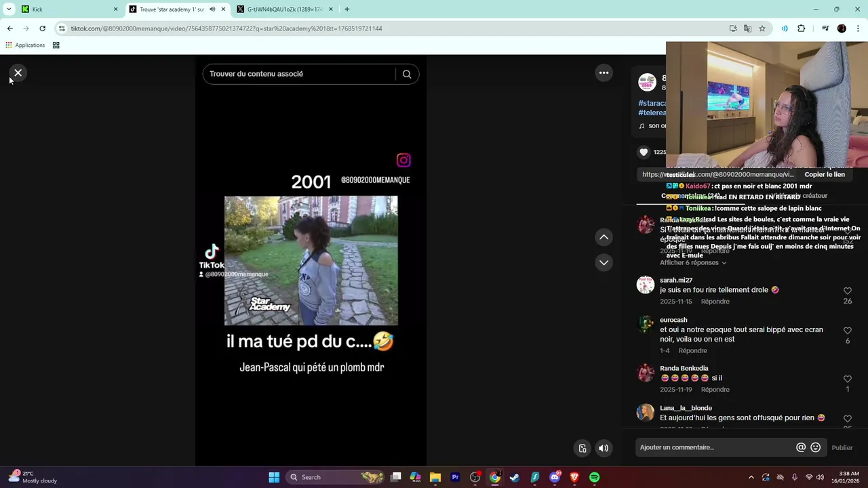Open the video author's profile avatar

[648, 82]
